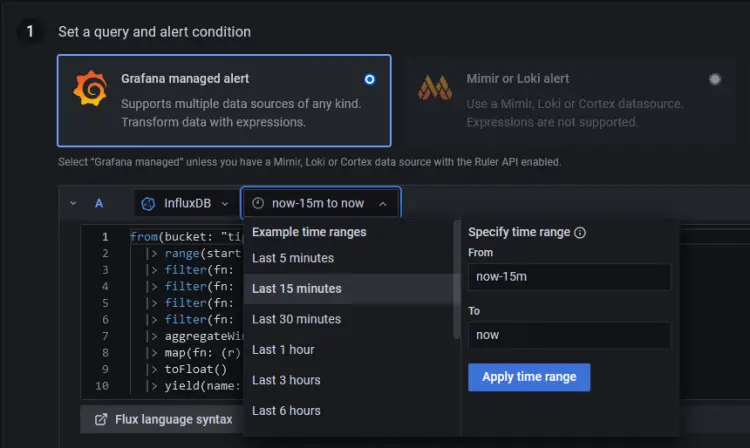
Task: Choose Last 5 minutes time range
Action: 293,258
